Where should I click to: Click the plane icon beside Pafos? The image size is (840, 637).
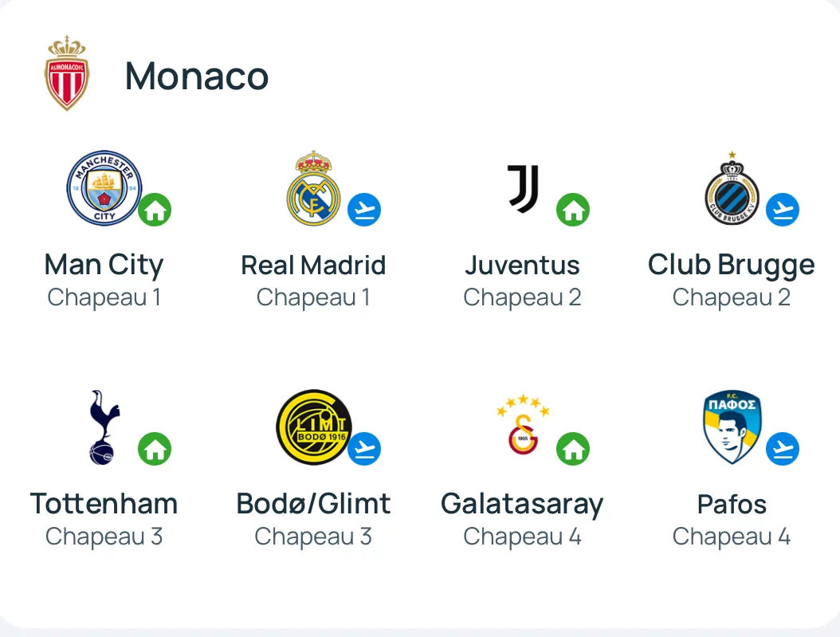pos(783,448)
